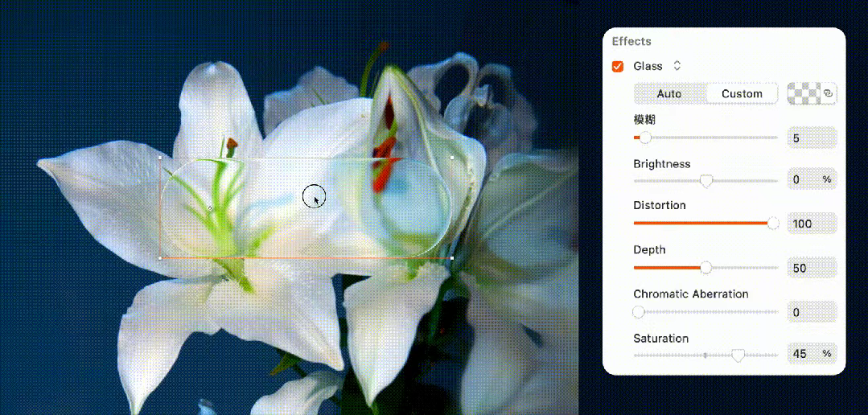Select the Auto mode segment

click(x=669, y=94)
